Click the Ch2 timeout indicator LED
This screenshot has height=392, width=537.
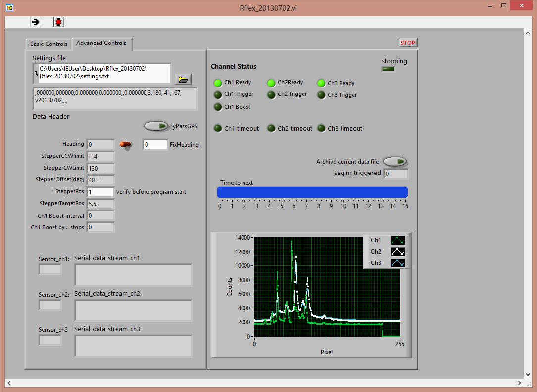[x=271, y=128]
